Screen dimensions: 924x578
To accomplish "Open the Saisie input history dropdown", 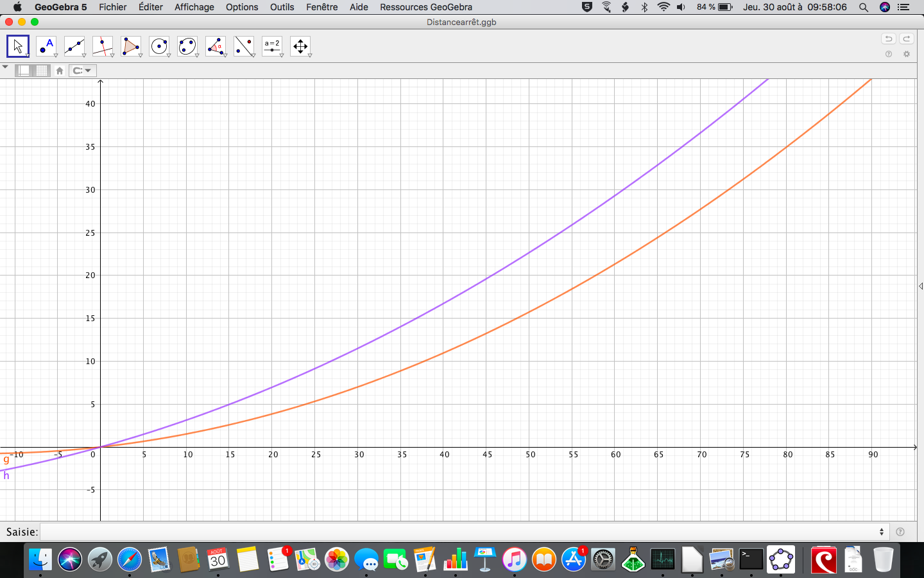I will pyautogui.click(x=882, y=532).
